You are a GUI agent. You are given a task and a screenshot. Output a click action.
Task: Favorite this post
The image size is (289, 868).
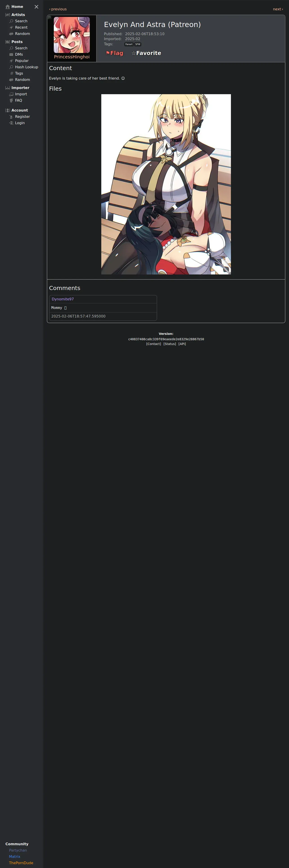pyautogui.click(x=146, y=53)
